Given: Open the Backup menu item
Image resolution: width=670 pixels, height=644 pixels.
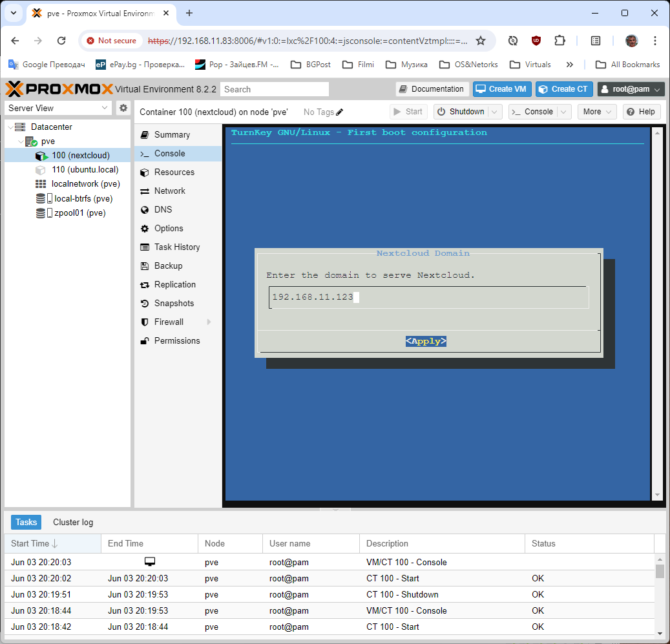Looking at the screenshot, I should tap(178, 265).
